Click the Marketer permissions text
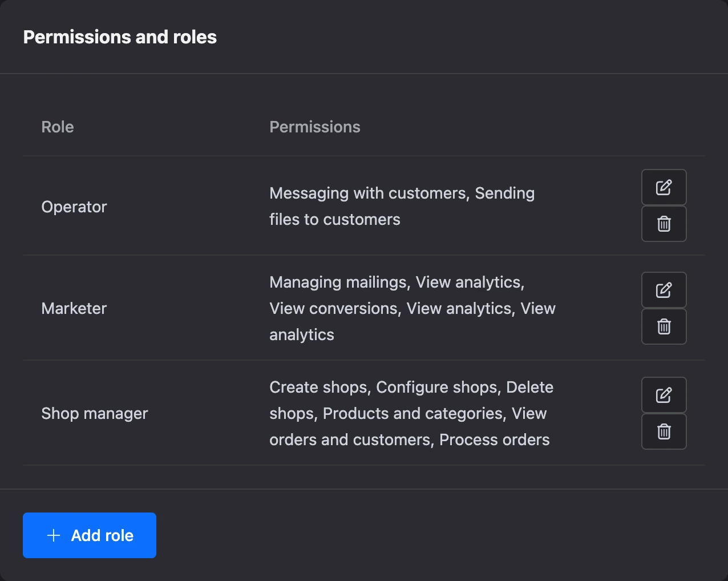The height and width of the screenshot is (581, 728). click(x=412, y=308)
